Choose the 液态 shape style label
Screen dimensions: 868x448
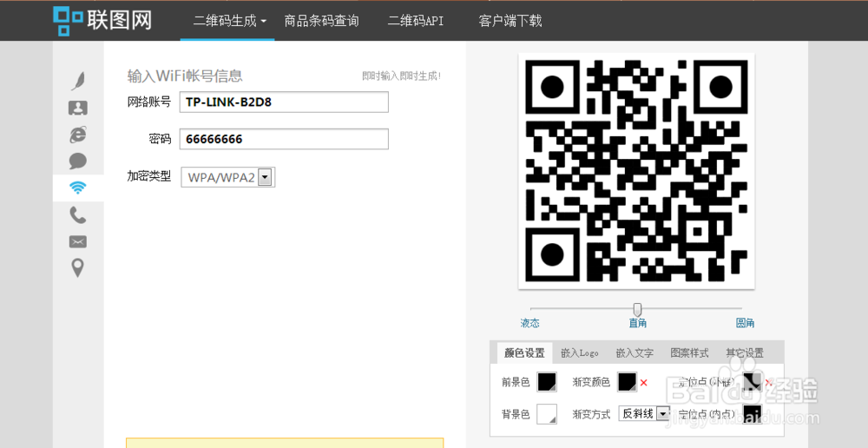529,323
